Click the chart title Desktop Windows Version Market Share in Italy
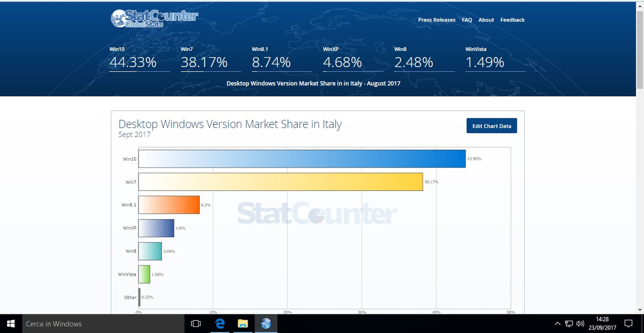Viewport: 644px width, 333px height. click(x=230, y=124)
